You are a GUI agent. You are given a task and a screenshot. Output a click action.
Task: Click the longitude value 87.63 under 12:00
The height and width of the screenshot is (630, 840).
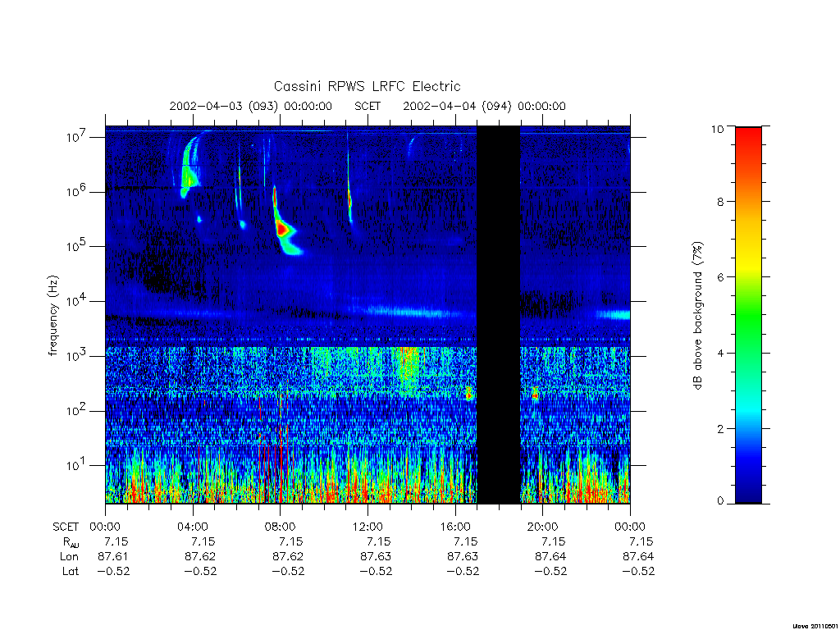pyautogui.click(x=376, y=557)
